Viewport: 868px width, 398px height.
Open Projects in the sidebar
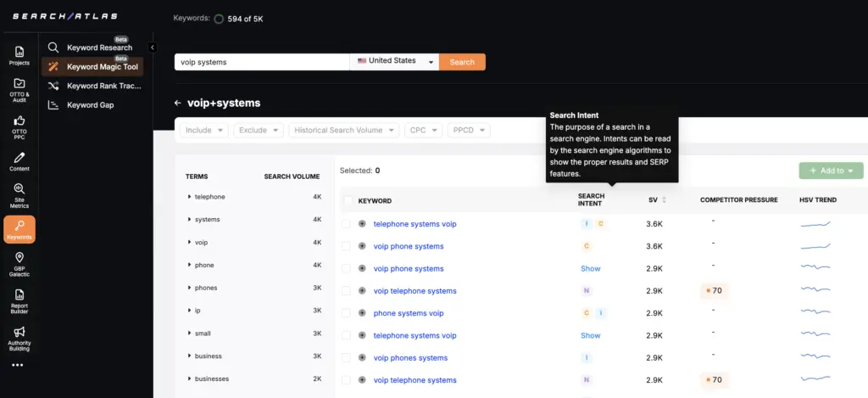tap(19, 56)
